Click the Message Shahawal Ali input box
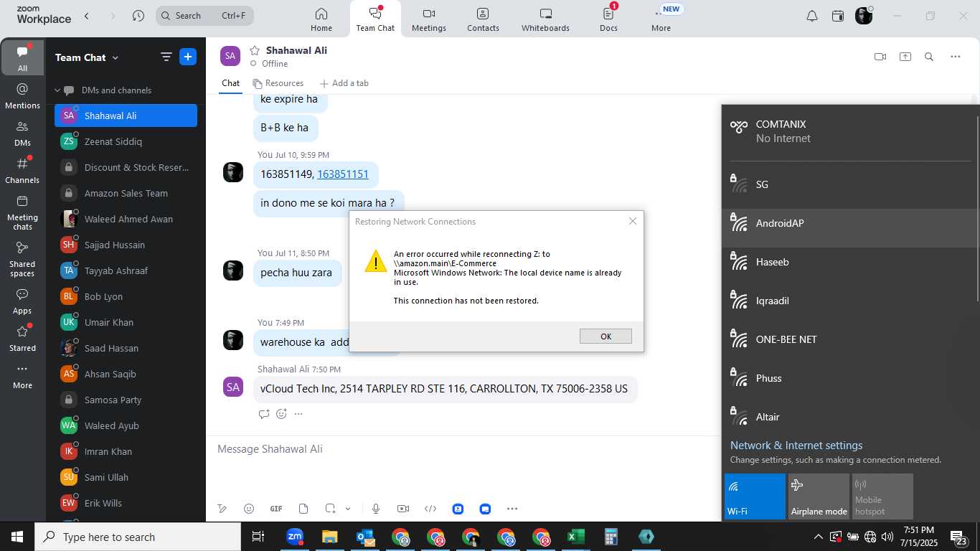The width and height of the screenshot is (980, 551). coord(463,449)
